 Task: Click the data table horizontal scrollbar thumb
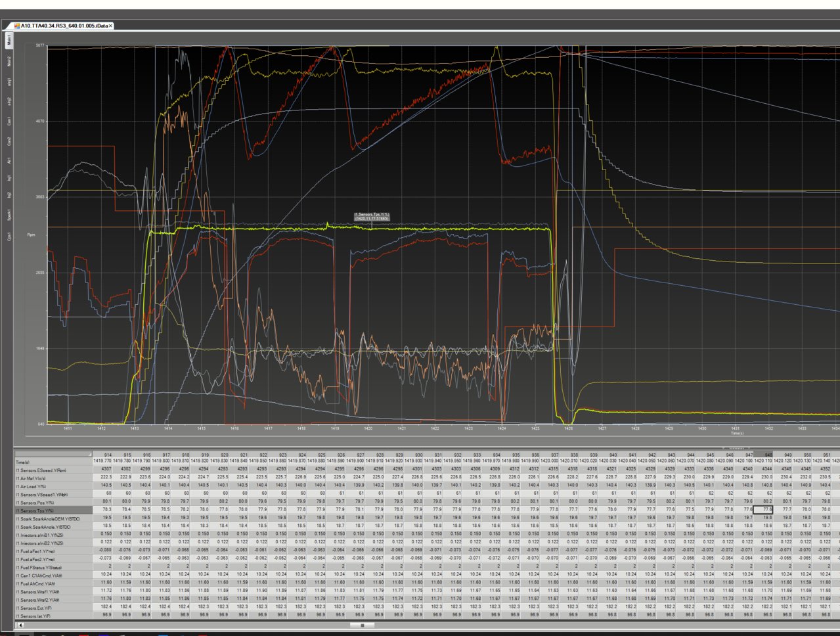coord(362,625)
